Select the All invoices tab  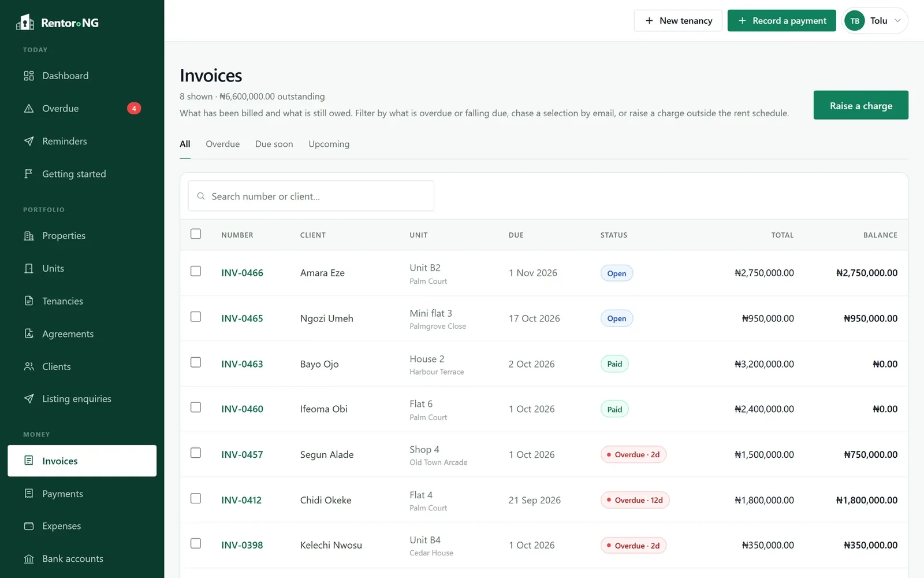(185, 144)
